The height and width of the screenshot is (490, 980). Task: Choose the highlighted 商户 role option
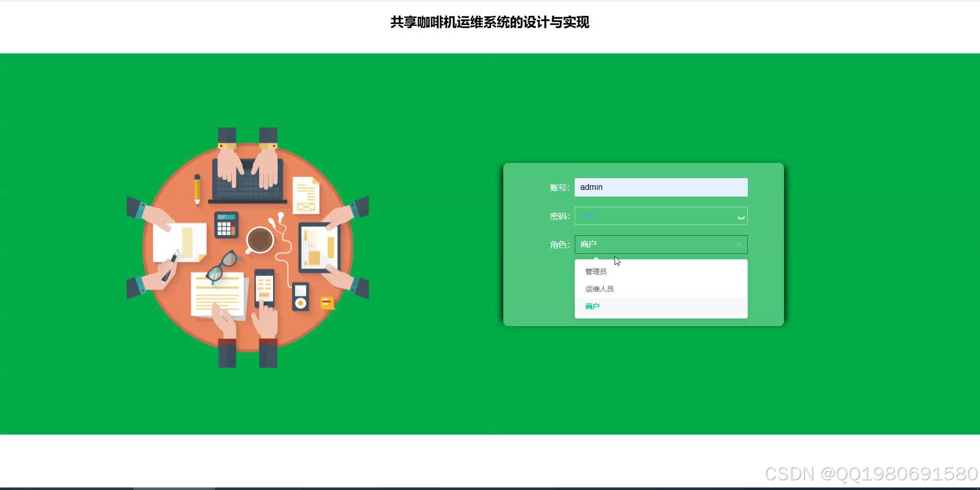[592, 306]
